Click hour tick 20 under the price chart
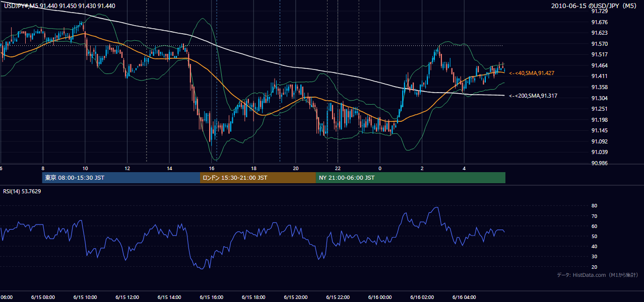Viewport: 644px width, 302px height. [296, 168]
